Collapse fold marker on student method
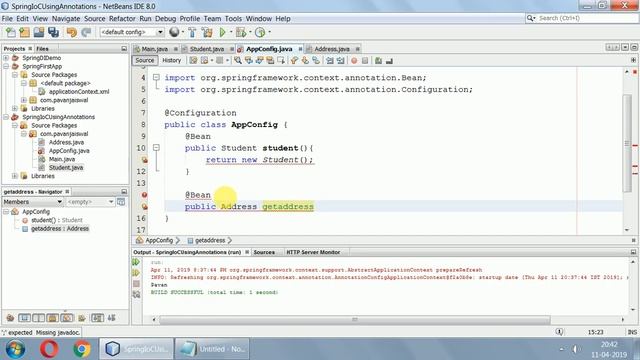Viewport: 640px width, 360px height. tap(156, 148)
